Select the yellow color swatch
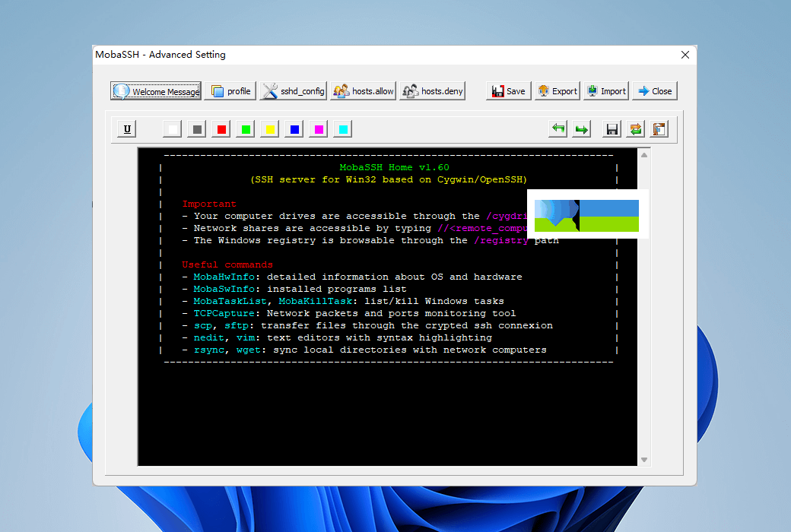The width and height of the screenshot is (791, 532). (270, 129)
